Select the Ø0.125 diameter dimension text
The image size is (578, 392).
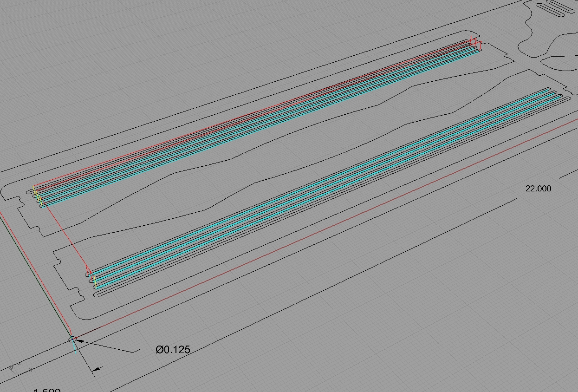click(x=173, y=350)
